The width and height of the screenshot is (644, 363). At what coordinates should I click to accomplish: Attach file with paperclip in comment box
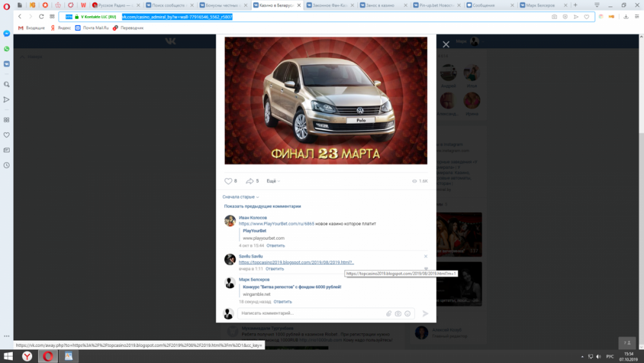tap(388, 313)
